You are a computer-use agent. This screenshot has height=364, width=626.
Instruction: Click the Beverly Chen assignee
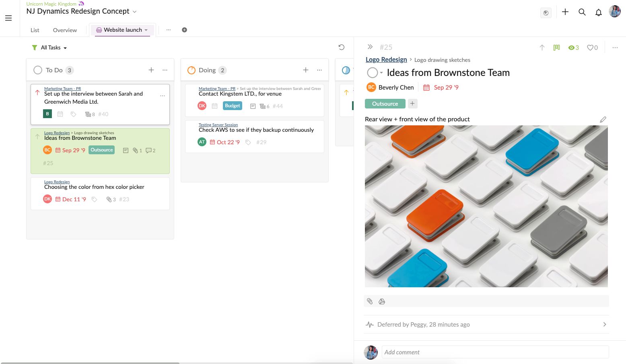(390, 87)
